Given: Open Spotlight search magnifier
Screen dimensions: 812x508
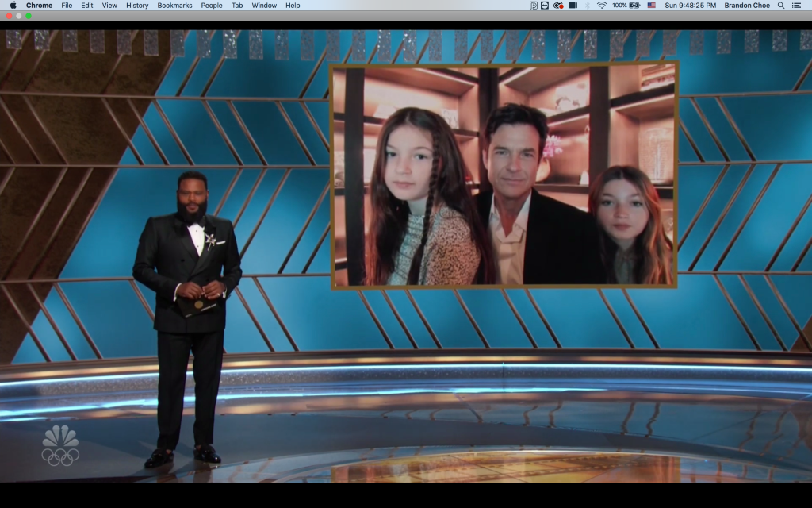Looking at the screenshot, I should 781,6.
